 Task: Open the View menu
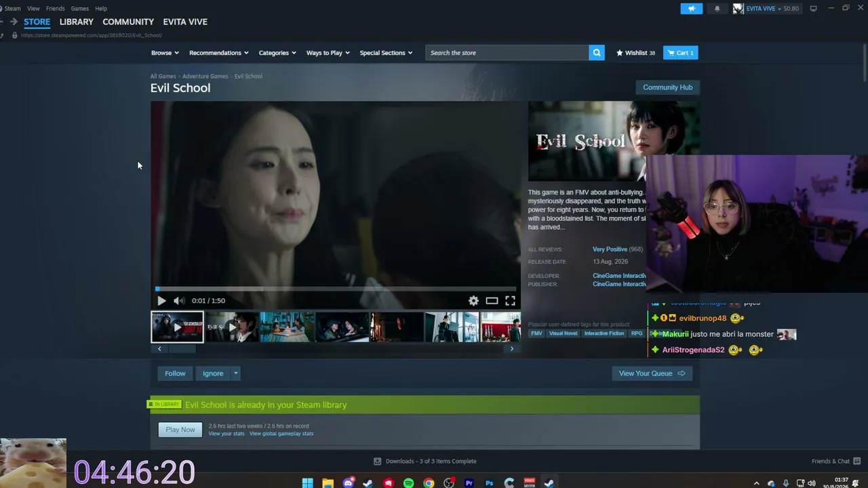(33, 9)
